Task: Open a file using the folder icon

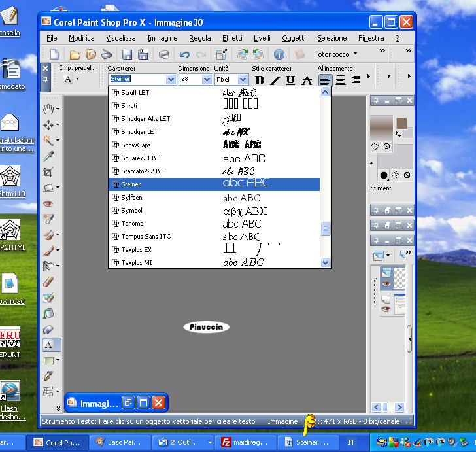Action: click(75, 54)
